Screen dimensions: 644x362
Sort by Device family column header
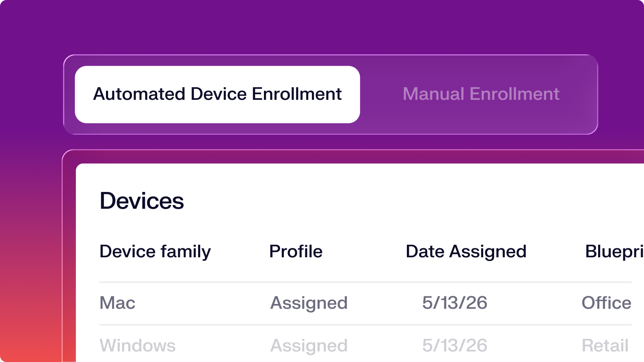155,252
